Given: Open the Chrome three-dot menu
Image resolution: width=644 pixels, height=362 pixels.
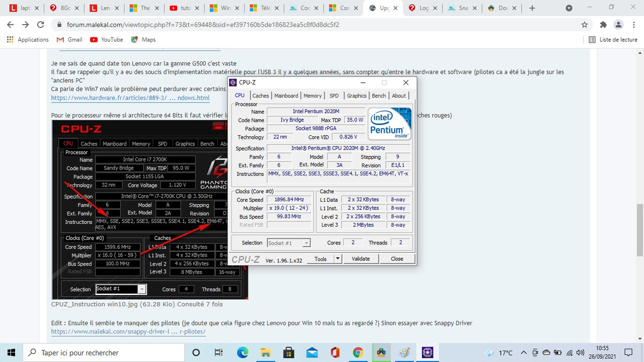Looking at the screenshot, I should tap(633, 25).
